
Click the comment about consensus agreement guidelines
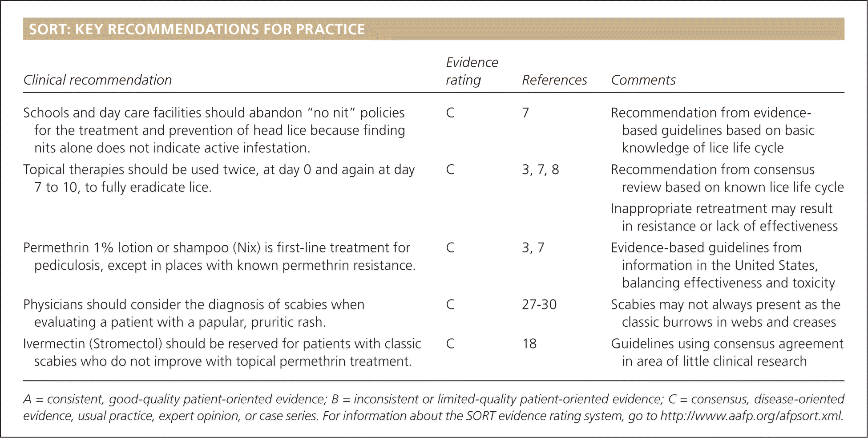click(727, 353)
